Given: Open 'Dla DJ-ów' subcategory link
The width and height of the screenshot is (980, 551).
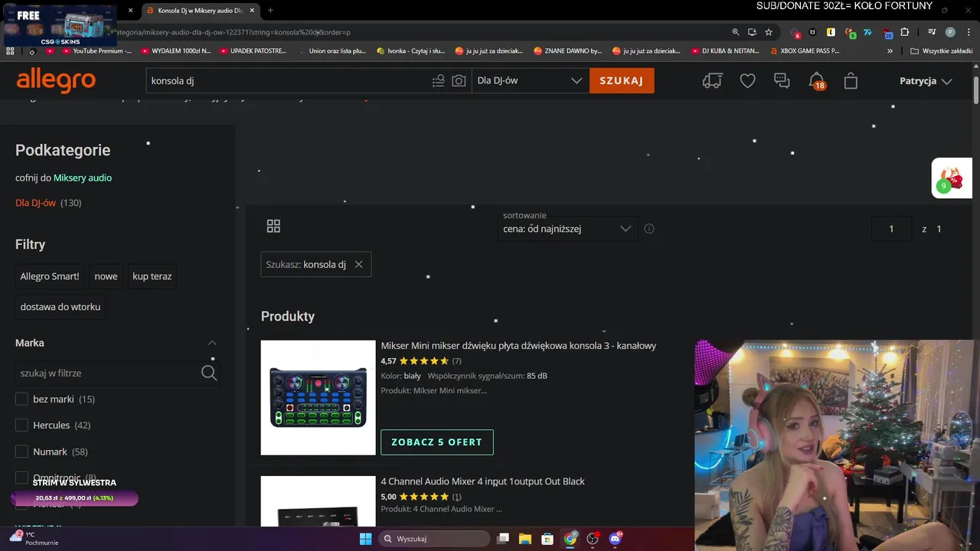Looking at the screenshot, I should pos(35,203).
